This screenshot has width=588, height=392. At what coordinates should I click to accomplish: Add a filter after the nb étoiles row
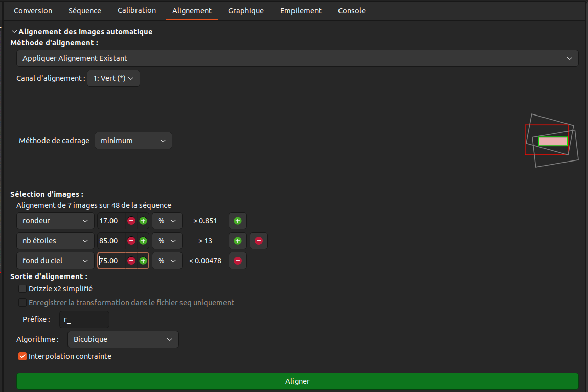(238, 241)
